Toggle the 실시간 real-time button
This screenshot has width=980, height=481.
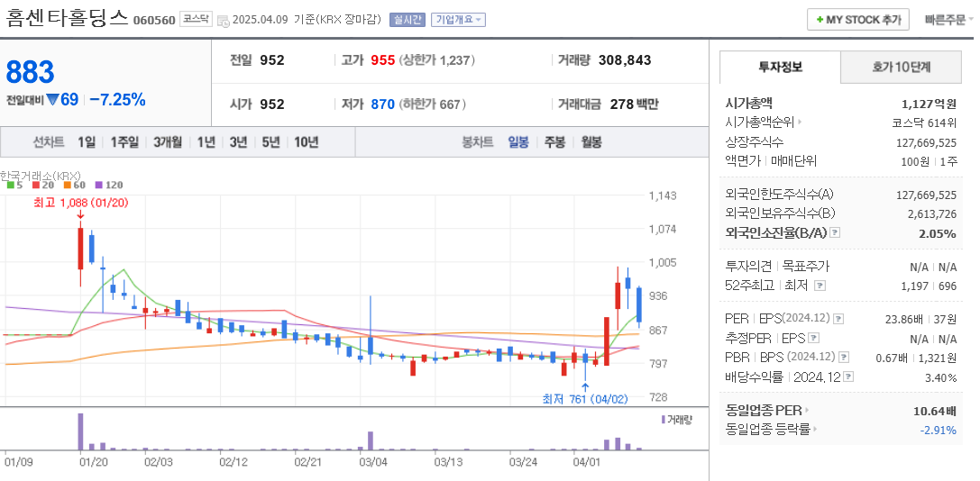click(407, 20)
